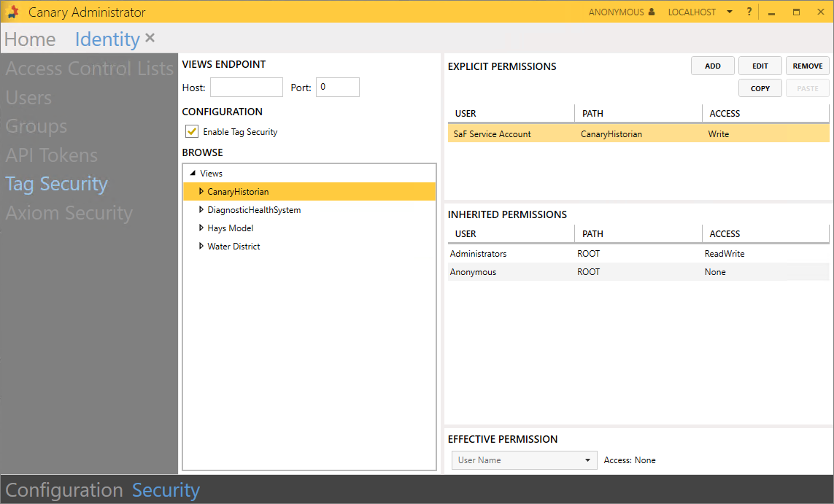834x504 pixels.
Task: Open the Users section in sidebar
Action: tap(28, 98)
